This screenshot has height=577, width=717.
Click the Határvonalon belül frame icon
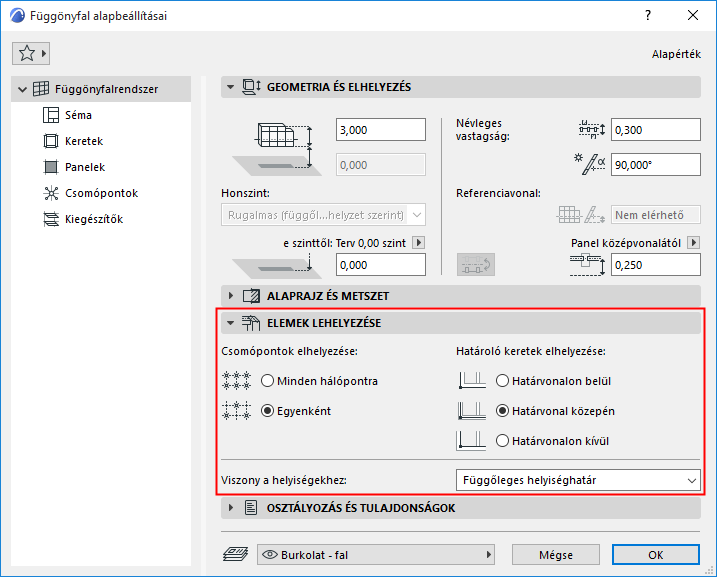pos(472,381)
